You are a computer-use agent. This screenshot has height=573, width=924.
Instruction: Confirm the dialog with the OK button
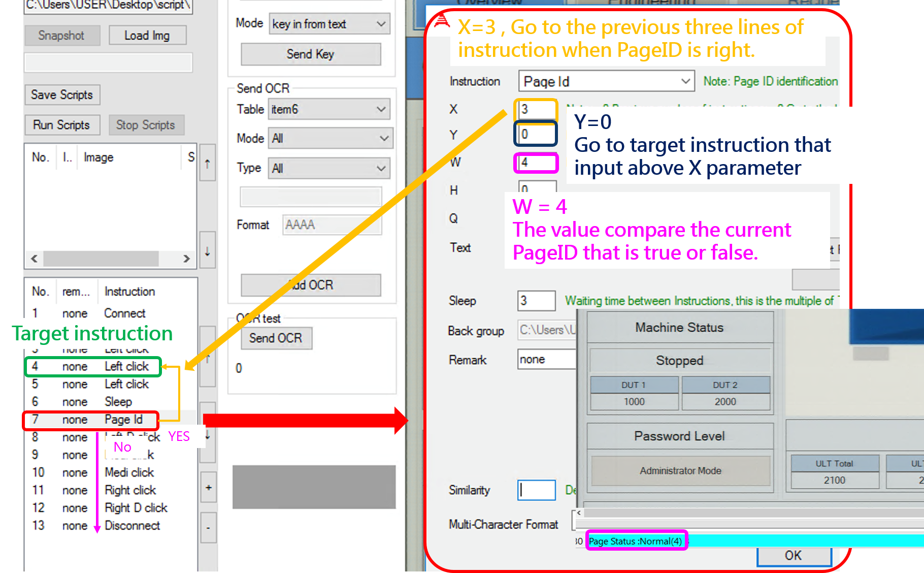point(793,556)
